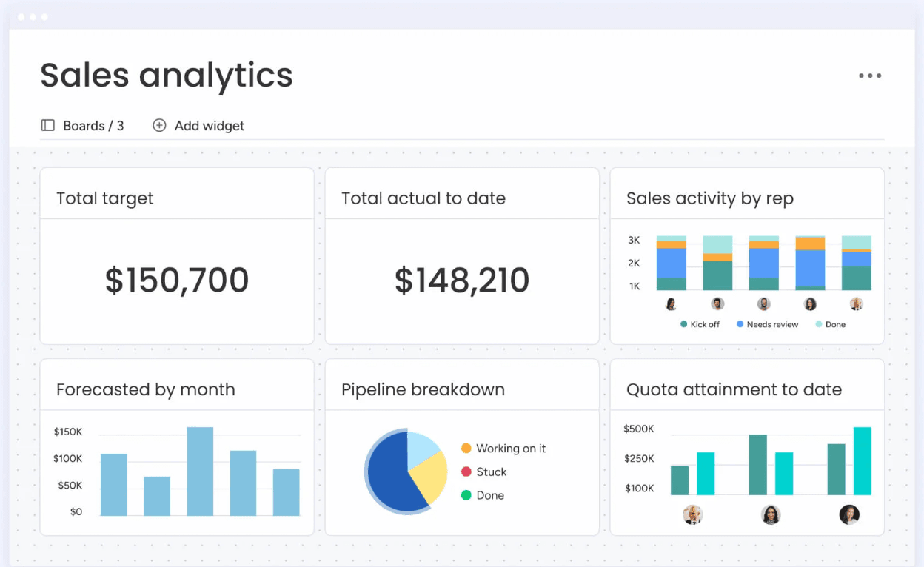Toggle Needs review legend item
This screenshot has width=924, height=567.
click(767, 324)
